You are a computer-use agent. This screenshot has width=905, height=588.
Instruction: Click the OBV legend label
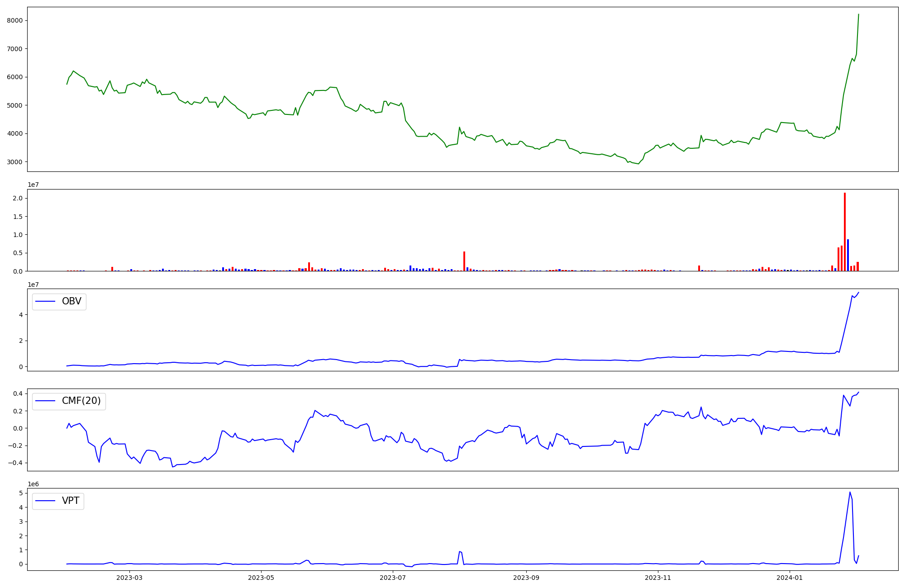(x=71, y=302)
